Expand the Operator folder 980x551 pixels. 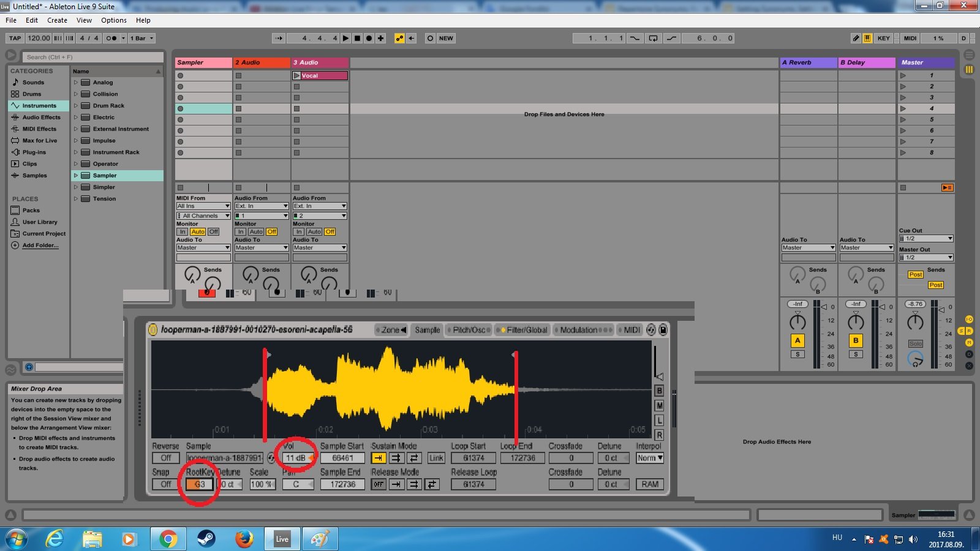click(x=76, y=163)
